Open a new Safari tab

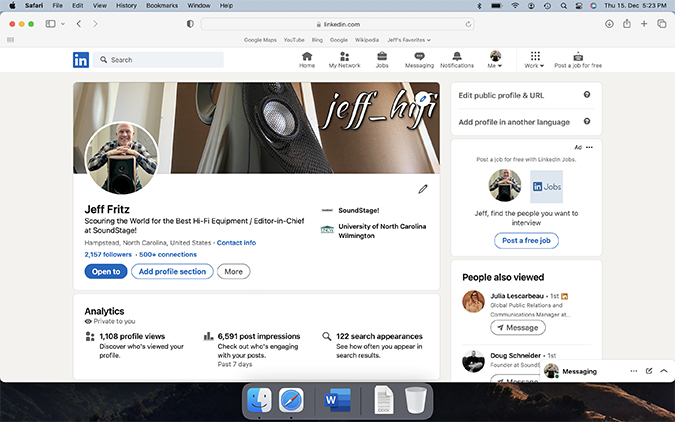coord(644,24)
